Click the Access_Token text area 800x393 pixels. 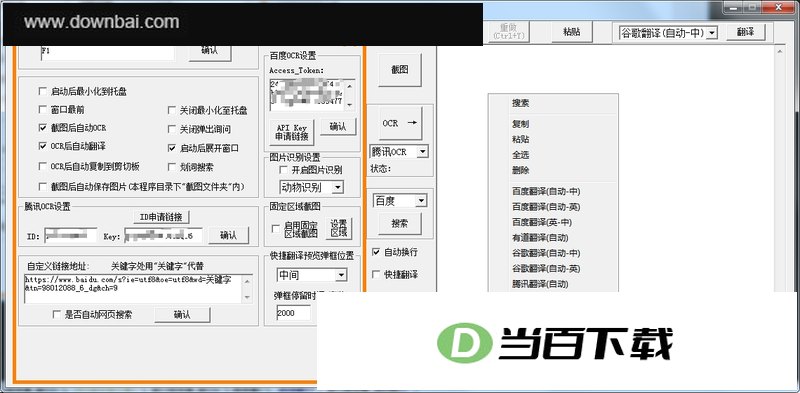[x=307, y=94]
